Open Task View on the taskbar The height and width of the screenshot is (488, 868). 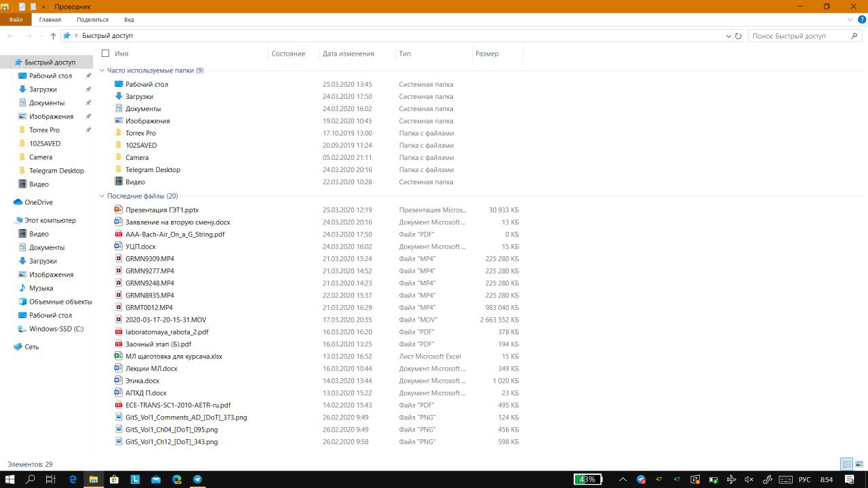tap(50, 479)
